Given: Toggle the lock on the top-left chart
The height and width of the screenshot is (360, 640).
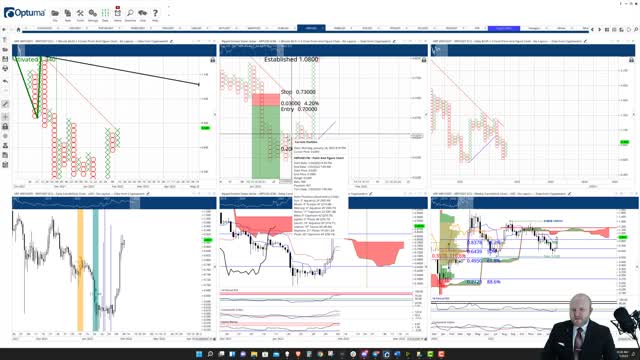Looking at the screenshot, I should coord(212,60).
